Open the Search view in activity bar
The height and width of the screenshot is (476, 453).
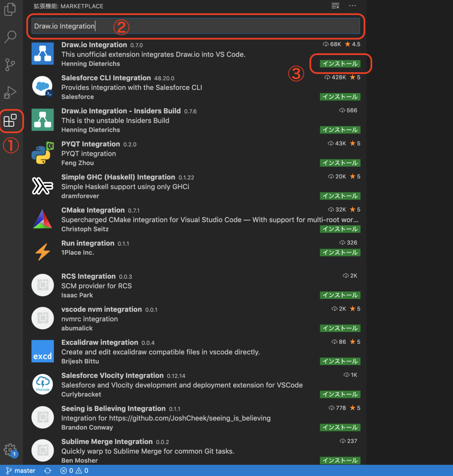pos(10,37)
